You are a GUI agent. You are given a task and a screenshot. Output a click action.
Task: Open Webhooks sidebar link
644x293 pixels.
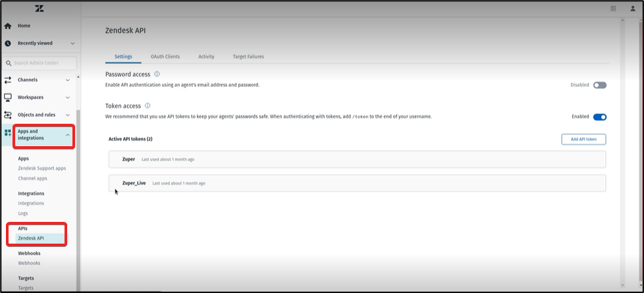pos(29,263)
